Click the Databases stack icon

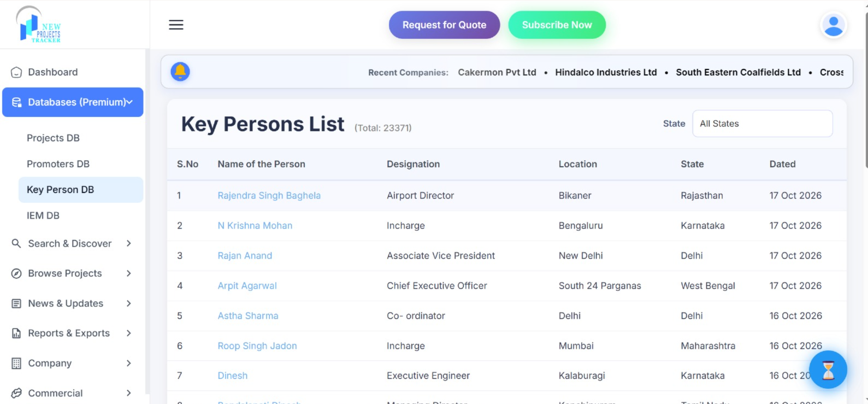[x=16, y=102]
